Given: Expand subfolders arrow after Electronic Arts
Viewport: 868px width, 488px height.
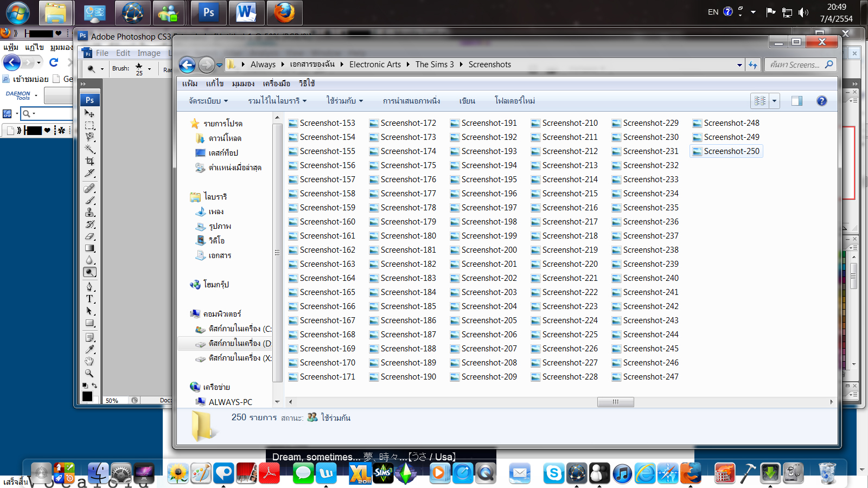Looking at the screenshot, I should [x=408, y=65].
